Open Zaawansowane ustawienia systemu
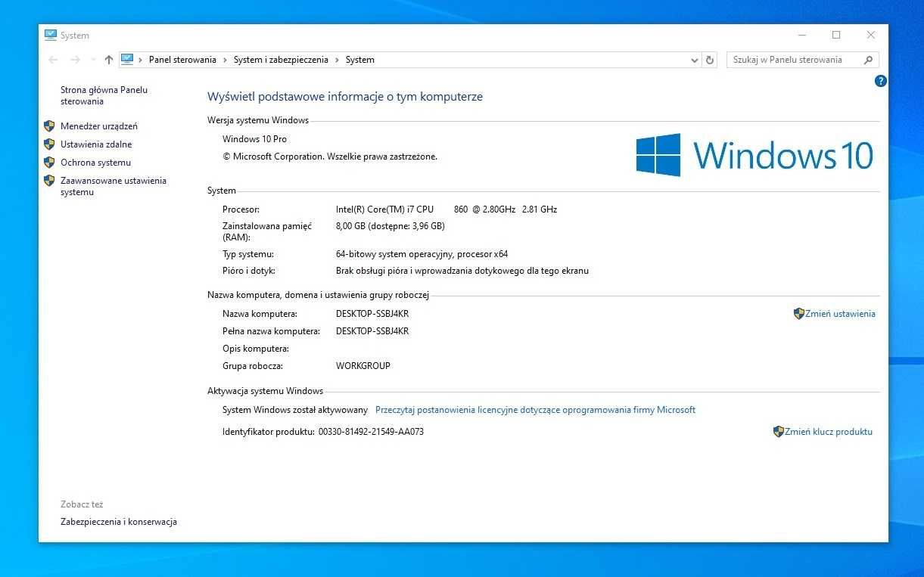Screen dimensions: 924x577 click(114, 186)
